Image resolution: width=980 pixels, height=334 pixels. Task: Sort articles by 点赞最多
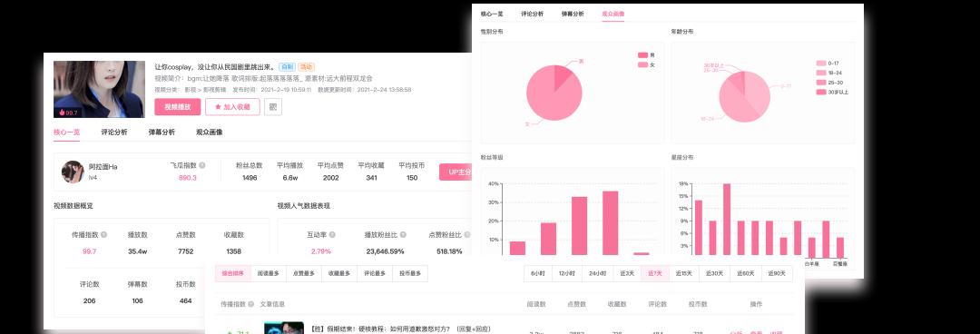click(304, 273)
